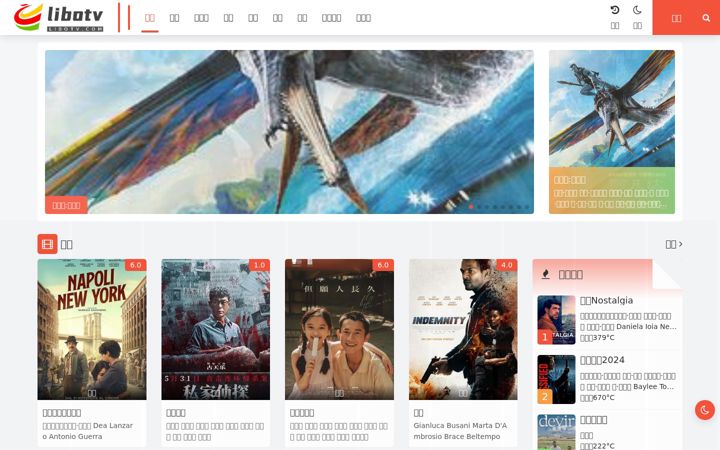Click cast text 'Daniela Ioia Ne...'
The image size is (720, 450).
(646, 326)
